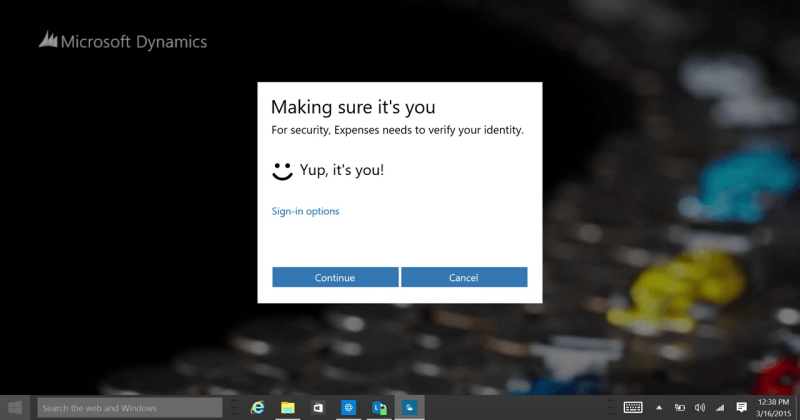This screenshot has height=420, width=800.
Task: Switch to the Expenses app taskbar icon
Action: point(409,407)
